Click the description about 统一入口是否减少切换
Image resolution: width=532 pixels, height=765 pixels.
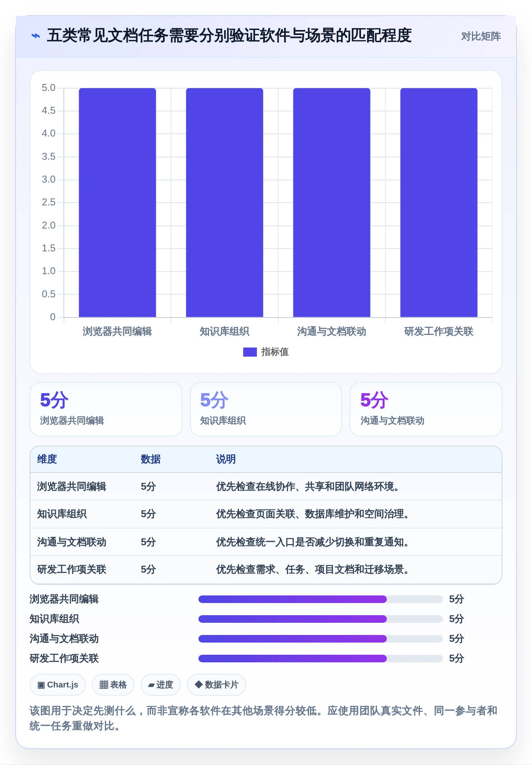point(312,542)
